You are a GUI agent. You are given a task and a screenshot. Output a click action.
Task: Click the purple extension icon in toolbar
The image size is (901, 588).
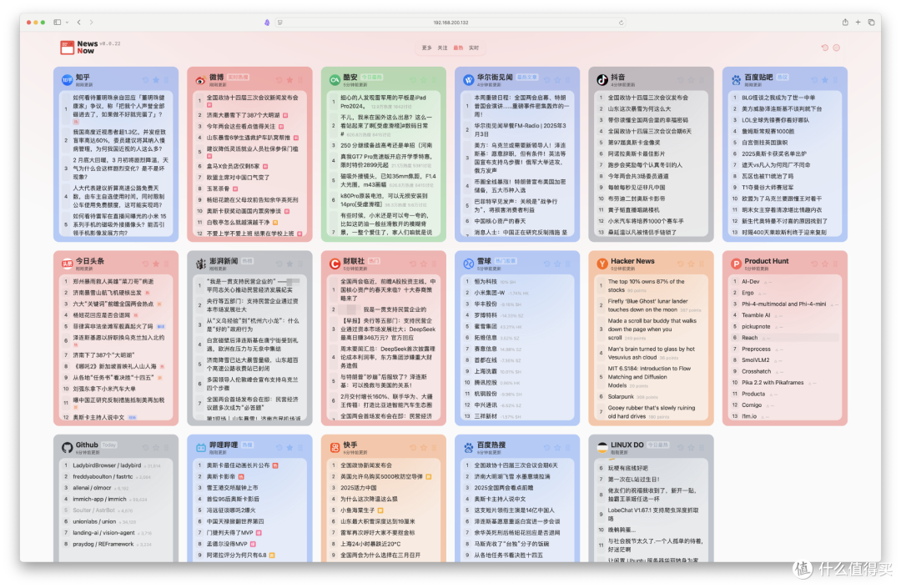(267, 23)
